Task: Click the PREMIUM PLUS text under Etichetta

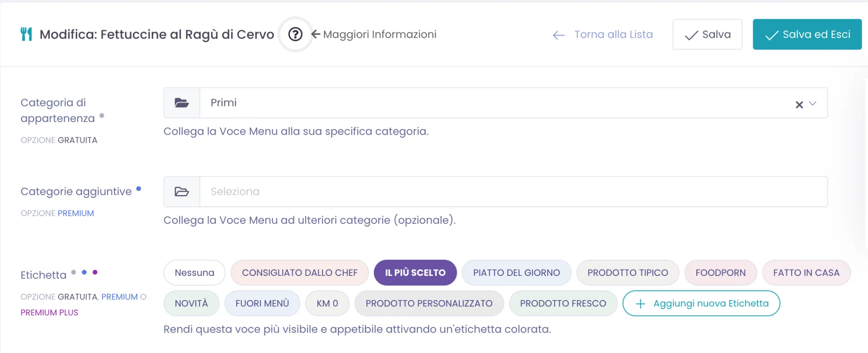Action: tap(50, 313)
